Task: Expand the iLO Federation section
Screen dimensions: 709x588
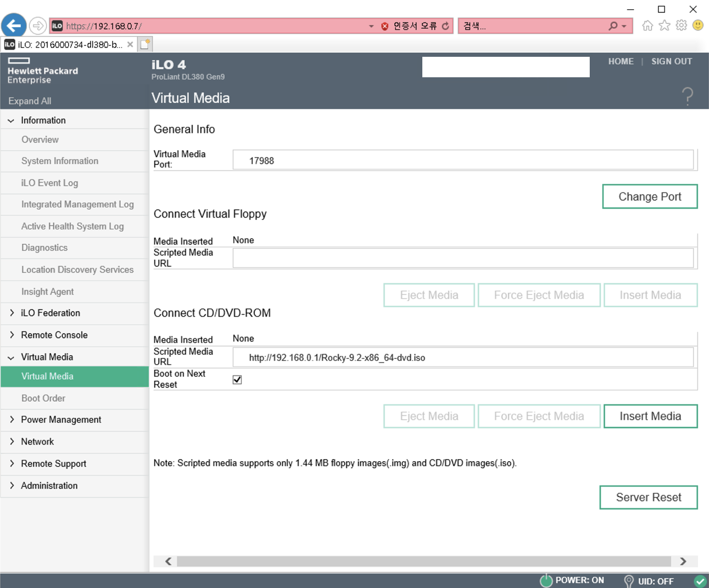Action: pos(12,313)
